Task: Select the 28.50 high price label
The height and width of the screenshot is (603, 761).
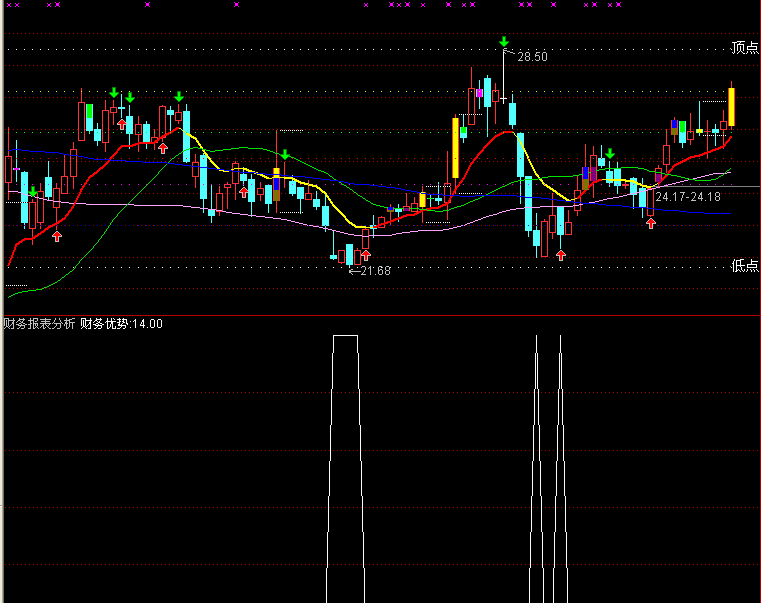Action: coord(532,57)
